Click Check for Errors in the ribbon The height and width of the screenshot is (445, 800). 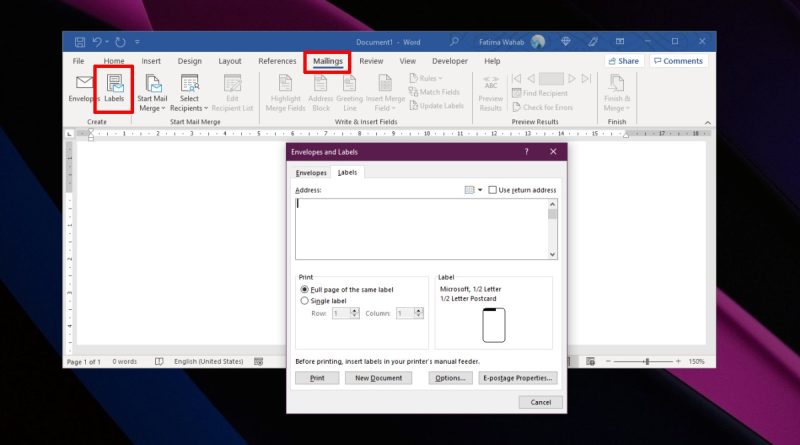click(542, 107)
